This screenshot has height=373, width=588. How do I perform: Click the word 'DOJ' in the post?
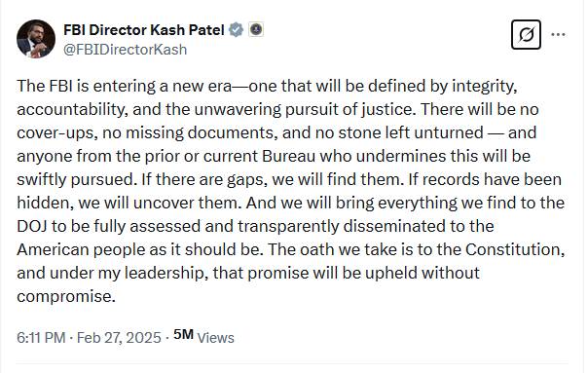pyautogui.click(x=32, y=226)
